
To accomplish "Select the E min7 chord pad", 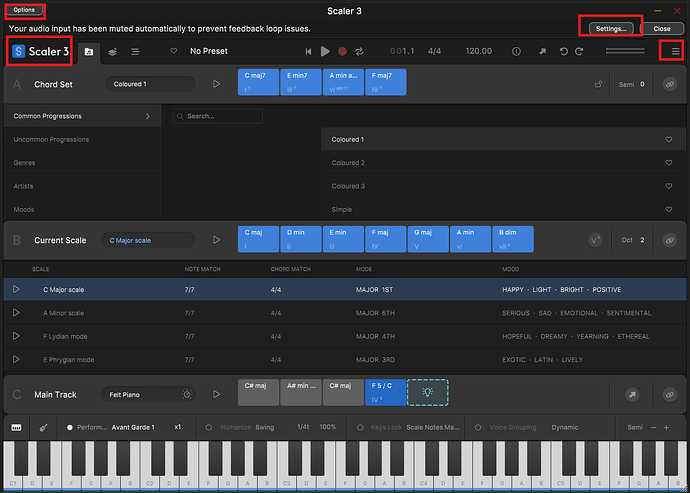I will pyautogui.click(x=301, y=82).
